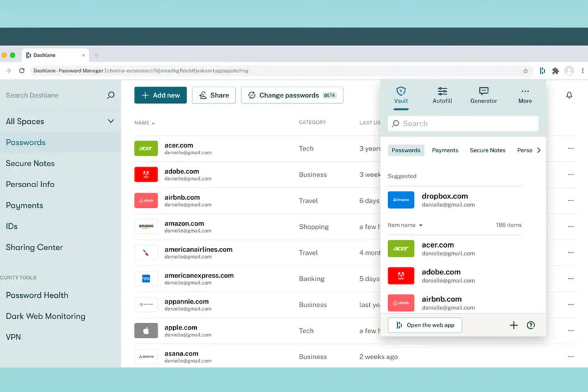Select Payments filter in popup
588x392 pixels.
point(445,150)
